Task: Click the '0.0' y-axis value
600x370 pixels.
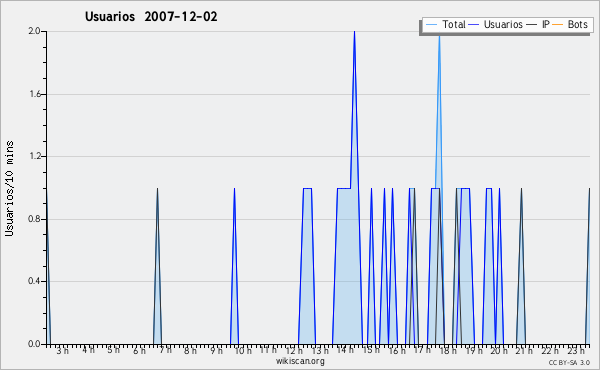Action: [35, 344]
